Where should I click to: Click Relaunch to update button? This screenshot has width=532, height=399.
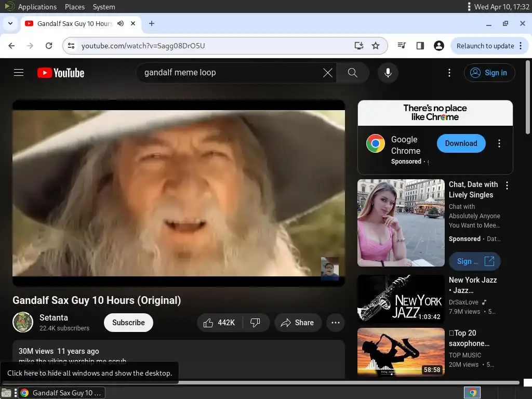tap(485, 46)
